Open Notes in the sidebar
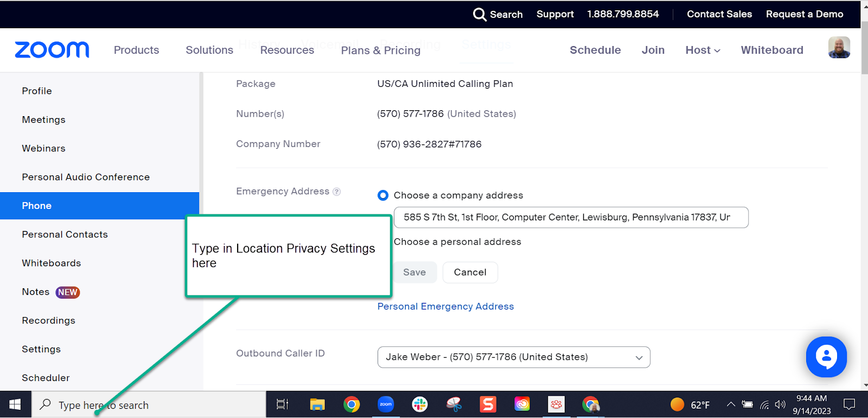Image resolution: width=868 pixels, height=418 pixels. click(36, 292)
